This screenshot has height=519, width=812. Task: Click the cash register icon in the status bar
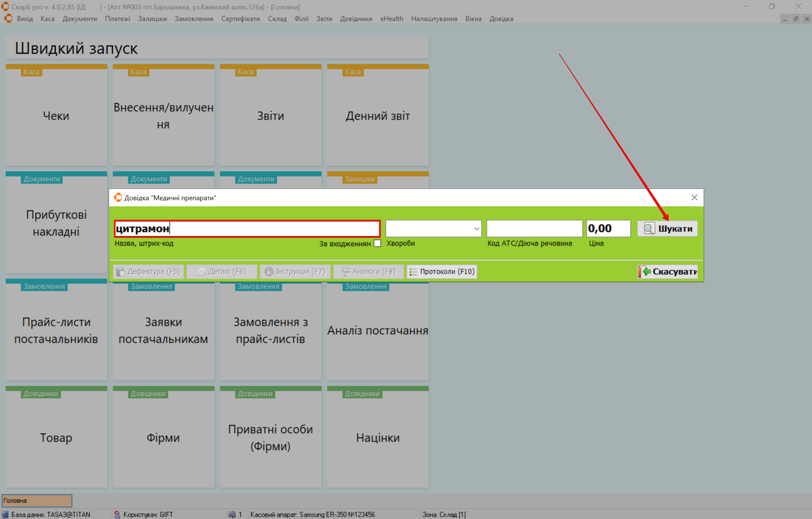(x=232, y=514)
